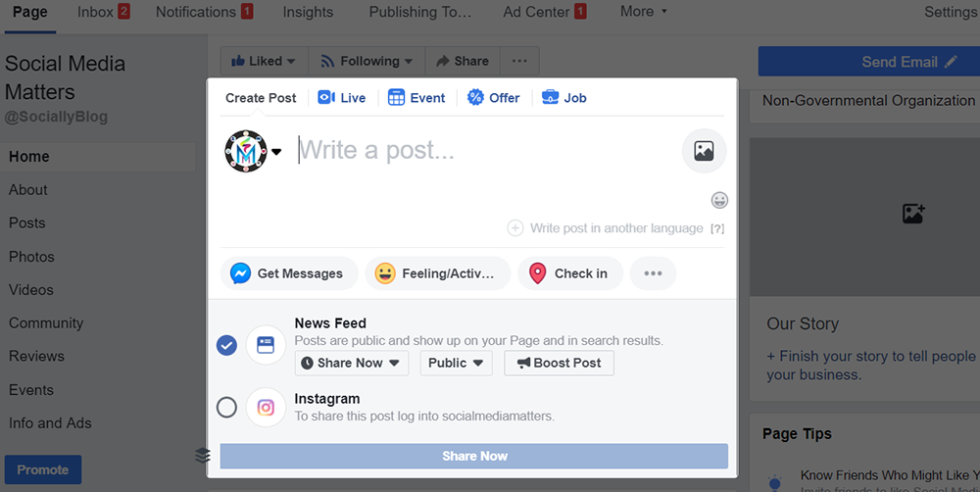Screen dimensions: 980x492
Task: Expand the More menu in top bar
Action: (643, 11)
